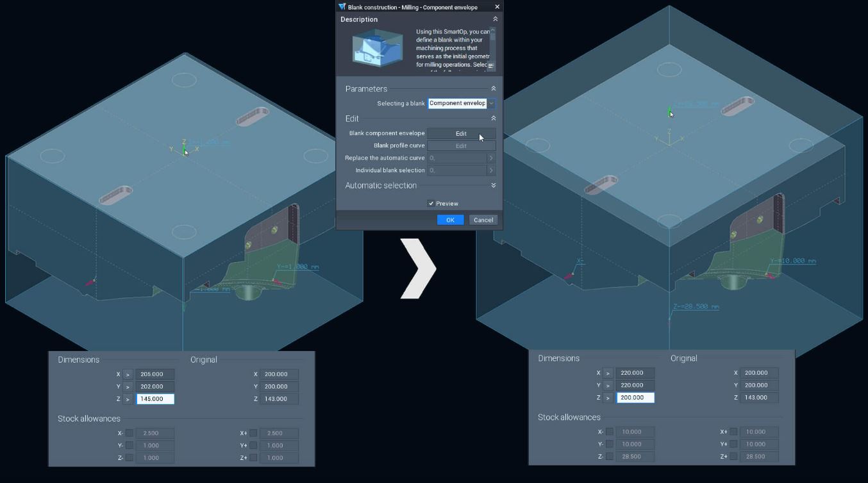Confirm the dialog with OK
Screen dimensions: 868x483
(x=450, y=220)
